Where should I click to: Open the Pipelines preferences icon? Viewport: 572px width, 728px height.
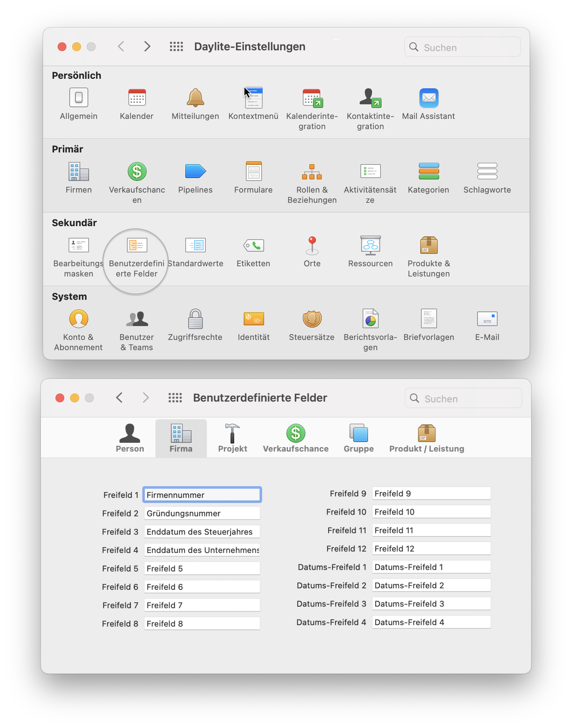(195, 172)
